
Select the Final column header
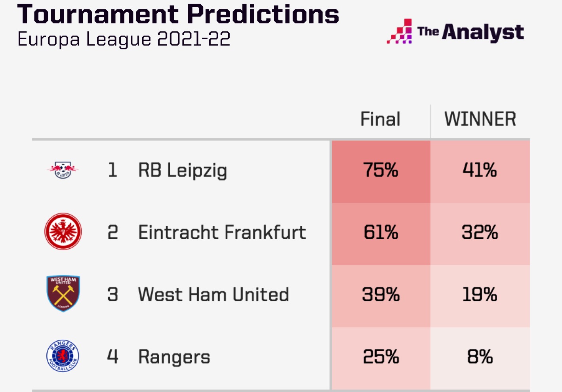381,119
